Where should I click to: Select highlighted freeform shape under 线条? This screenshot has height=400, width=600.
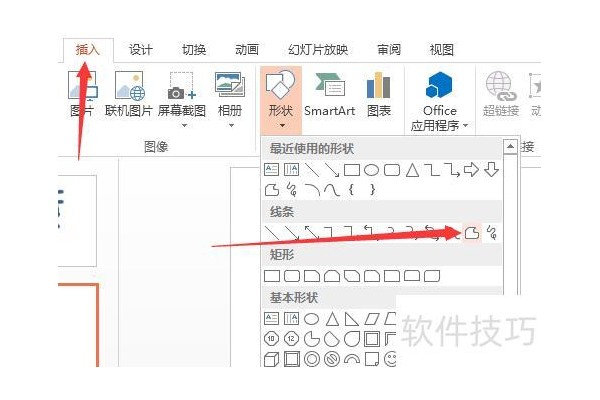click(472, 232)
